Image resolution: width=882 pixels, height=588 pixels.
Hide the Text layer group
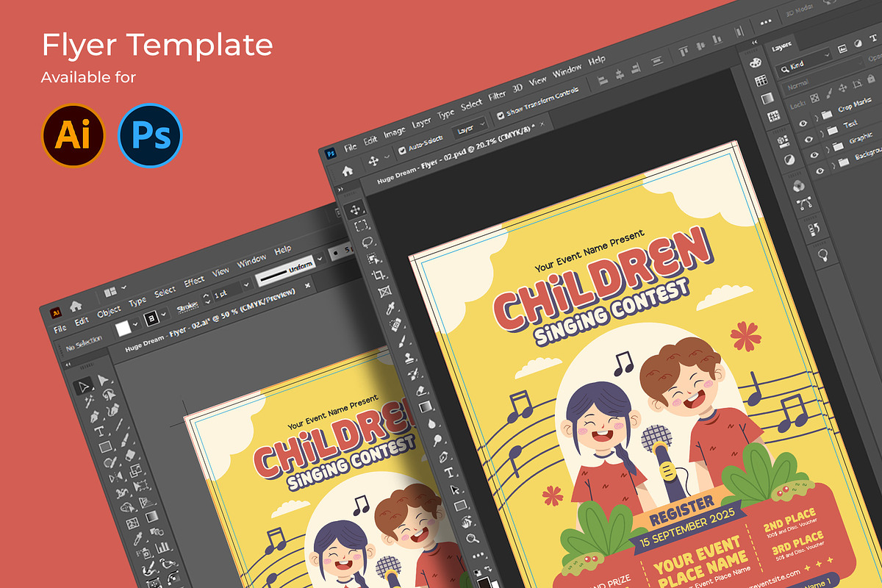tap(808, 139)
